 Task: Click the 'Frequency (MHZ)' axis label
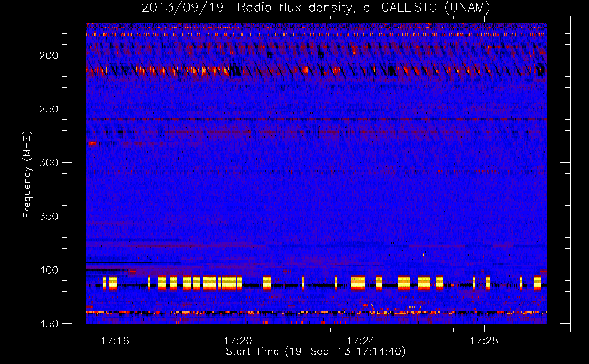pos(27,174)
